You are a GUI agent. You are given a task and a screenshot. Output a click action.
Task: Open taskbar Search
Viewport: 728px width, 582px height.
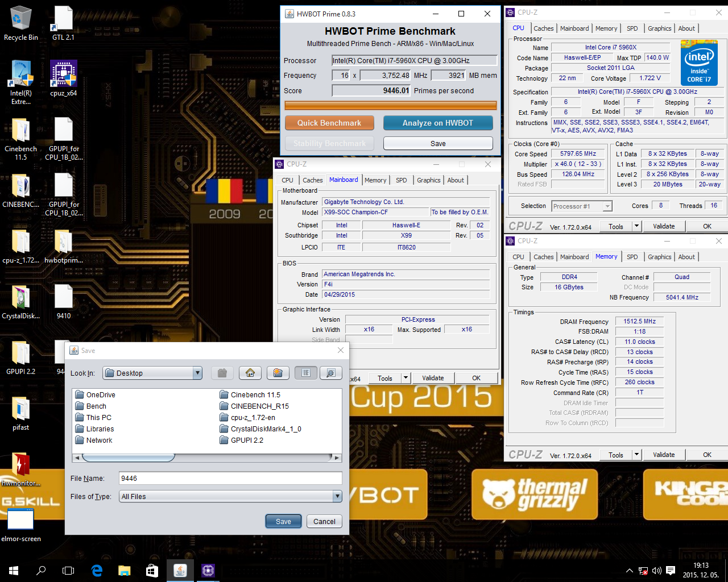click(41, 570)
